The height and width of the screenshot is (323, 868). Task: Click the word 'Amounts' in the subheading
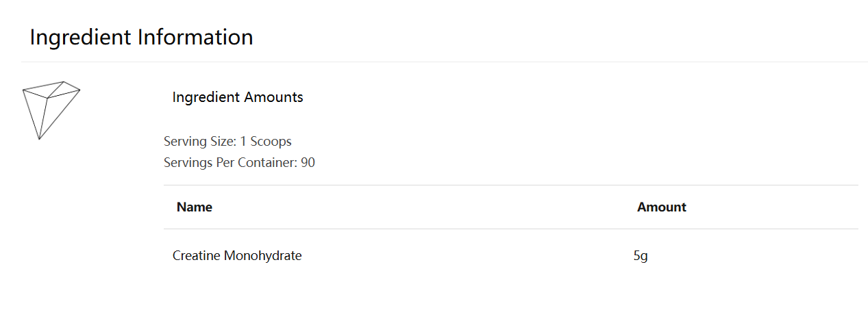[x=271, y=97]
